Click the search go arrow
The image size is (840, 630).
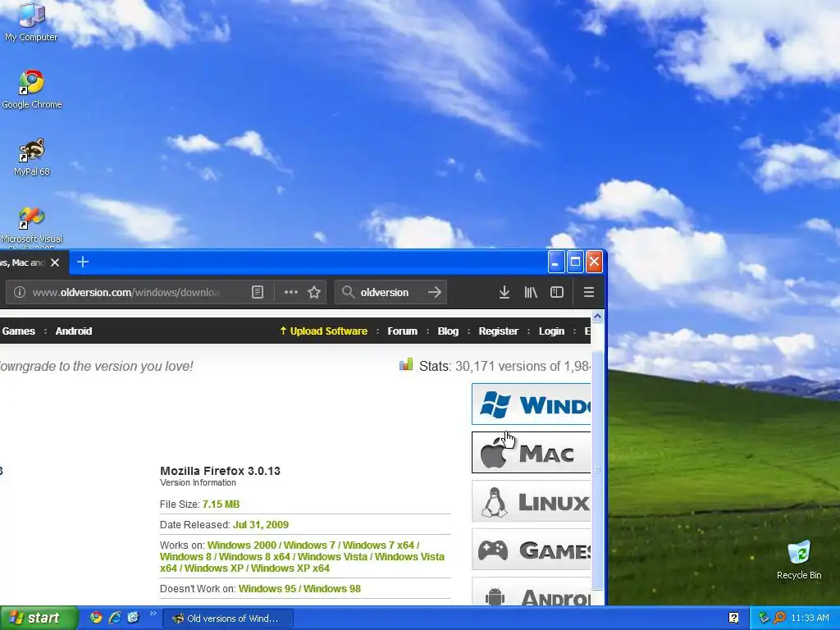(435, 292)
